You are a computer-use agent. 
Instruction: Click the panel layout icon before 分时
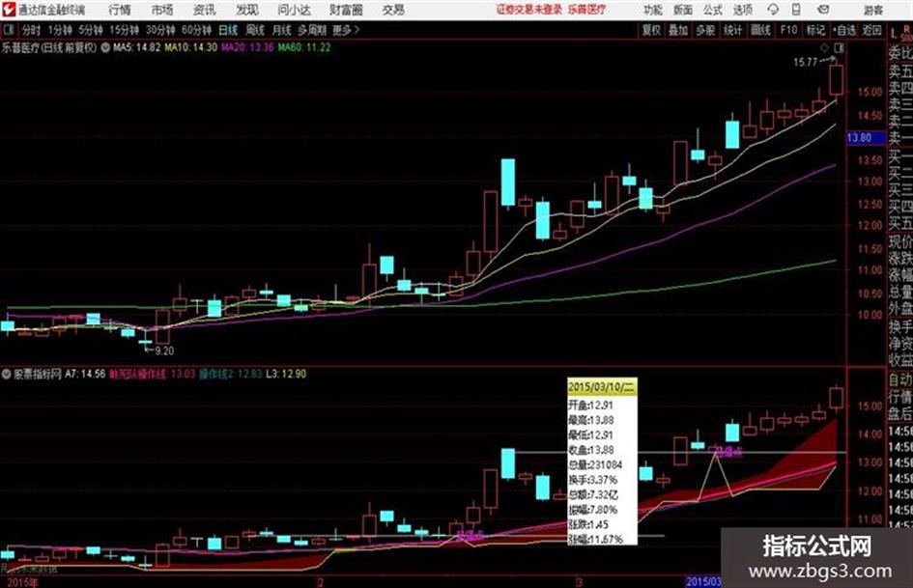[8, 30]
